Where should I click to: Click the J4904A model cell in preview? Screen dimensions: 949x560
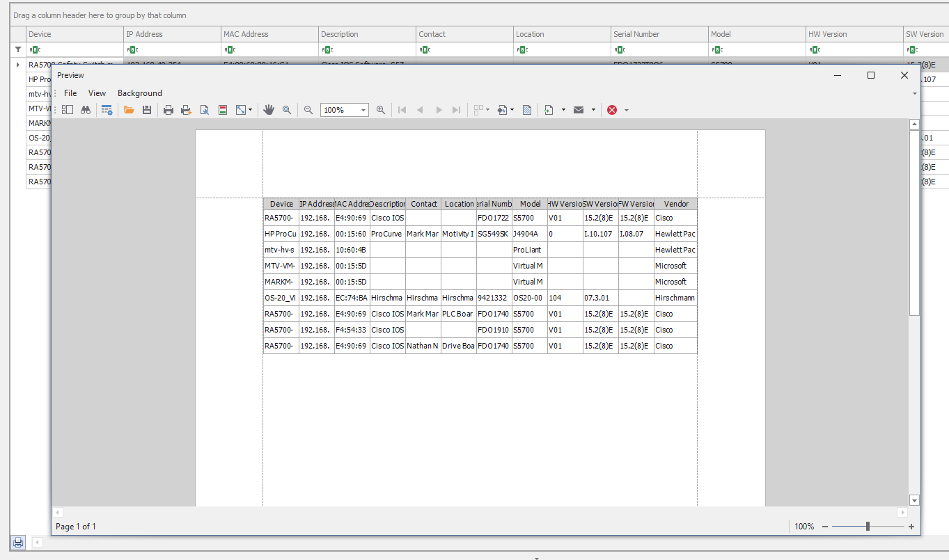[x=530, y=234]
